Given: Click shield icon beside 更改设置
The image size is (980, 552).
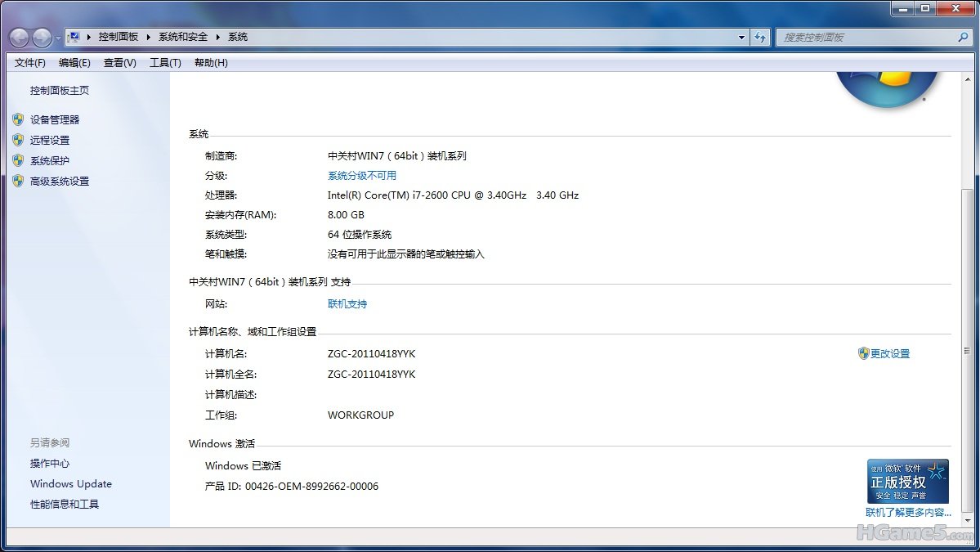Looking at the screenshot, I should point(864,354).
